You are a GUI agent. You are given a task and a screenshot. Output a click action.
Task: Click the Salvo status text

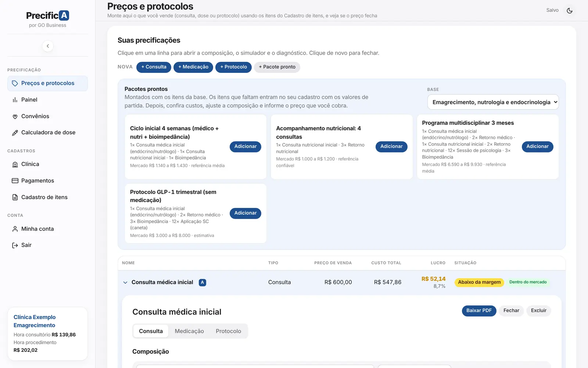click(552, 10)
